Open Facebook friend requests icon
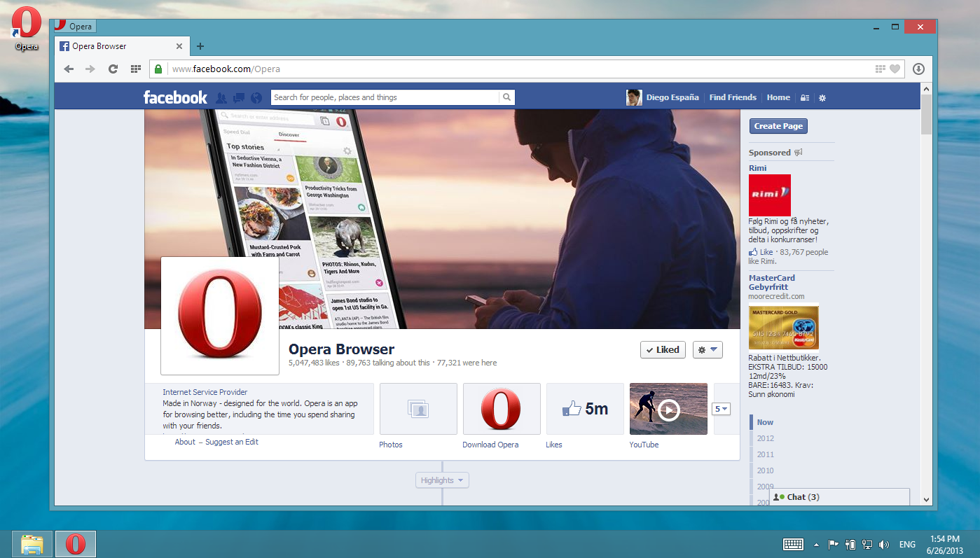This screenshot has height=558, width=980. pos(221,98)
